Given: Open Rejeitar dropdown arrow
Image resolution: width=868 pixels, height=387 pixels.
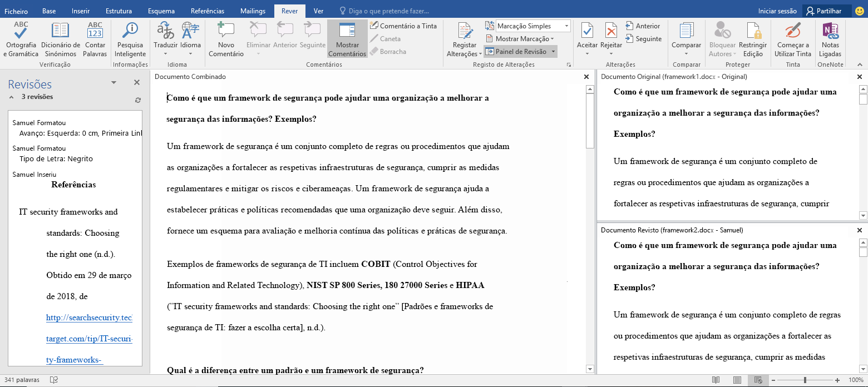Looking at the screenshot, I should tap(611, 54).
